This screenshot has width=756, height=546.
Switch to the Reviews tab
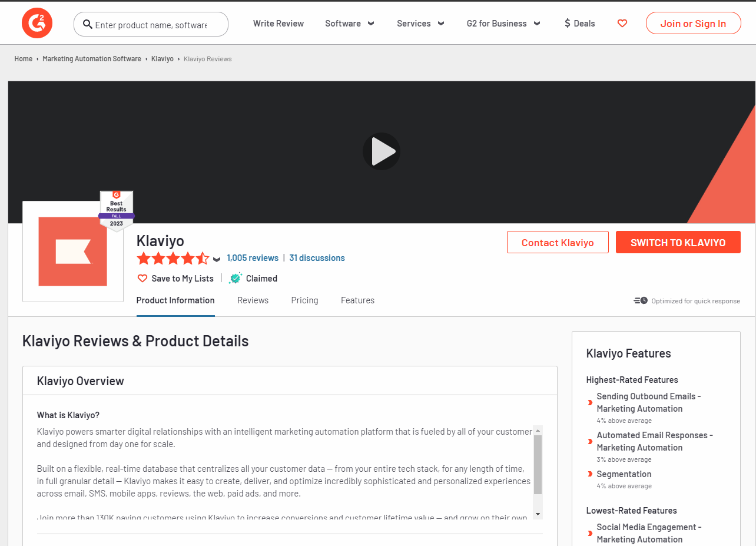pos(253,300)
